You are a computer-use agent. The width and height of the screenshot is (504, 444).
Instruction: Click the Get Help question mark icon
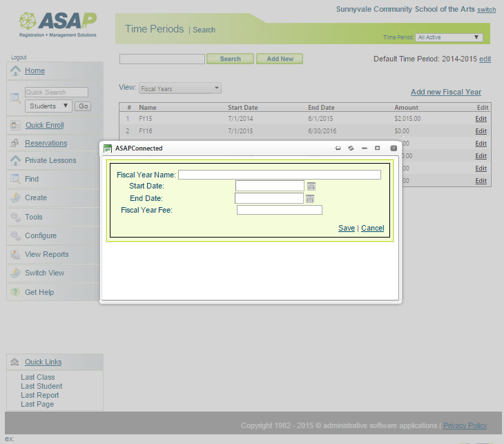click(x=15, y=292)
